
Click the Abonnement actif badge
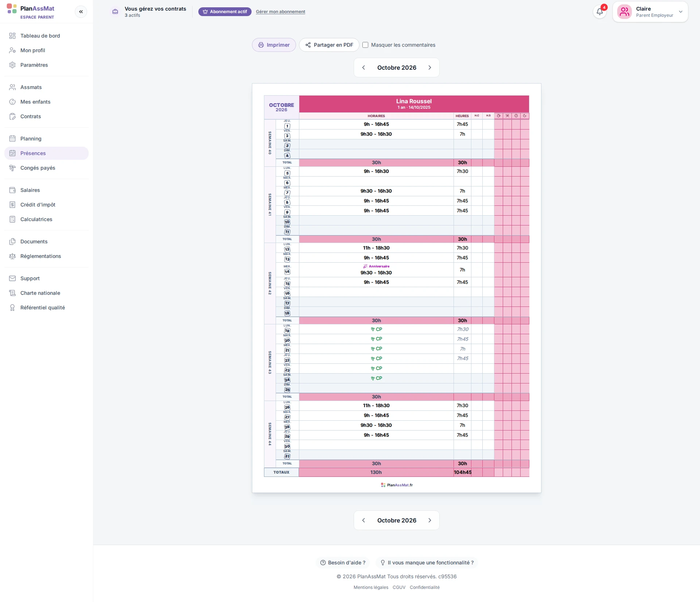(225, 12)
